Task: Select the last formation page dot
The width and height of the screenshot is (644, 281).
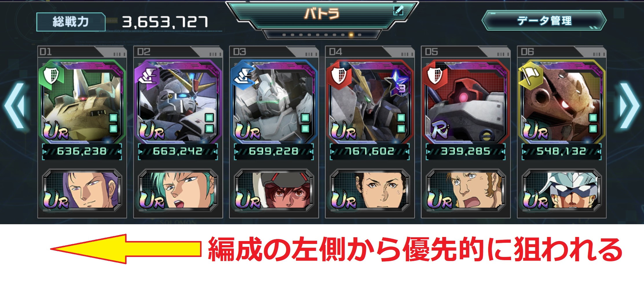Action: tap(359, 35)
